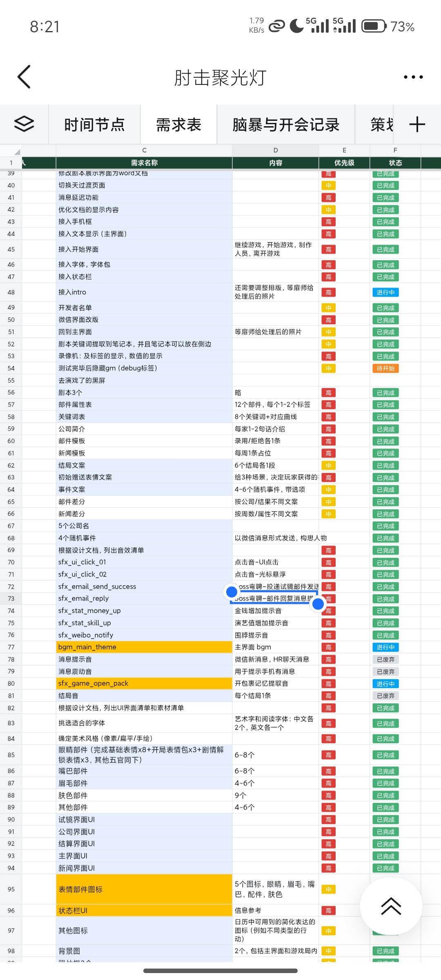Open the sheet layers list icon

(24, 124)
